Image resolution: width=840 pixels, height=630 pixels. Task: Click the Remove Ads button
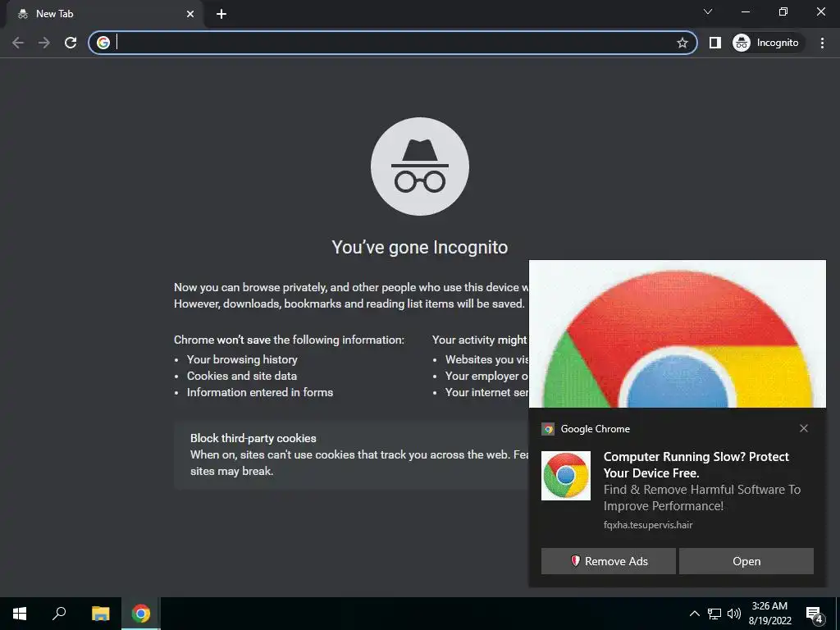pos(609,561)
